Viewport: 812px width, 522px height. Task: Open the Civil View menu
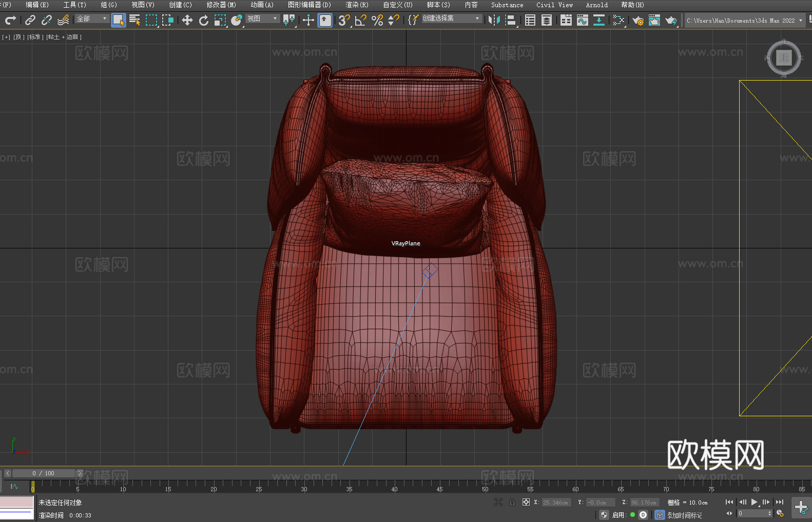[554, 5]
